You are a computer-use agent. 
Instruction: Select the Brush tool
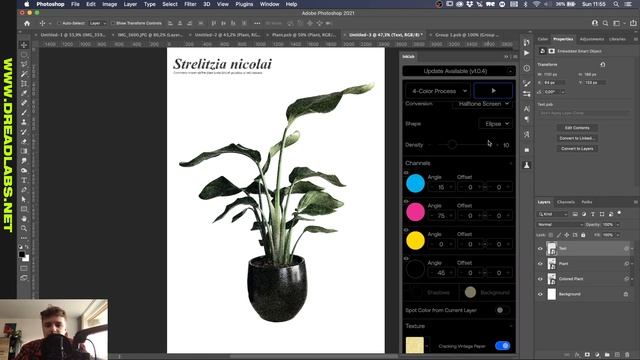(x=24, y=112)
